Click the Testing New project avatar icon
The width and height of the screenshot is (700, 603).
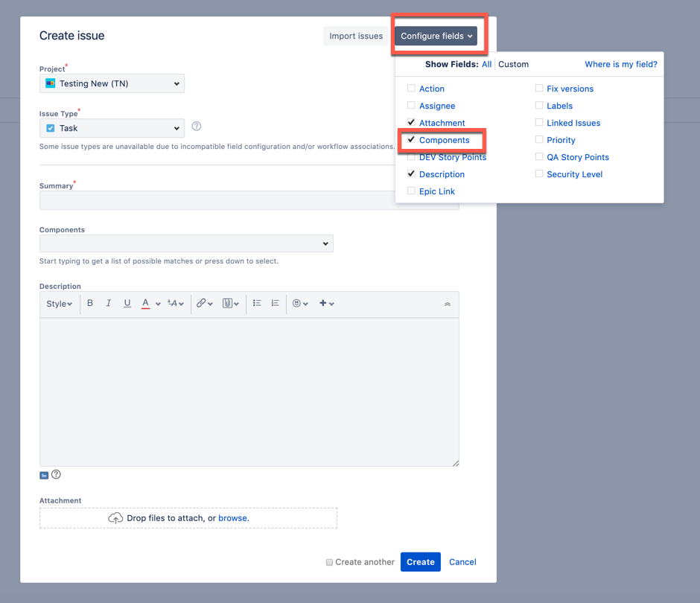[x=51, y=83]
